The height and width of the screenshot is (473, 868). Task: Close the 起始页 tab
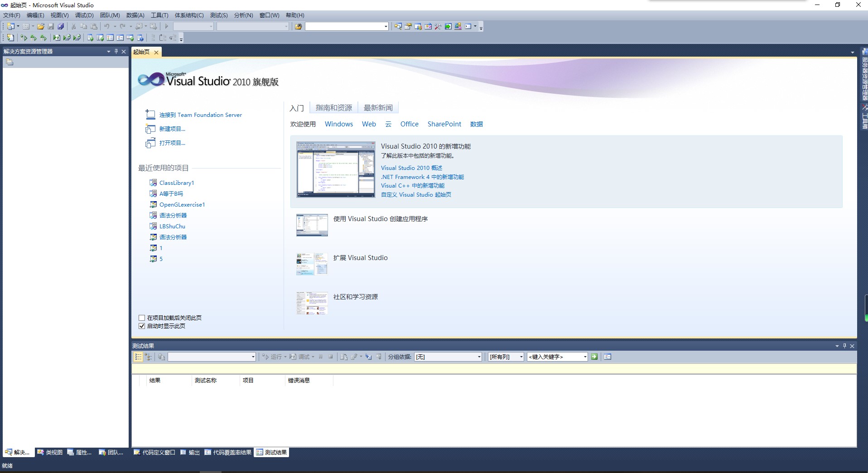pos(156,53)
